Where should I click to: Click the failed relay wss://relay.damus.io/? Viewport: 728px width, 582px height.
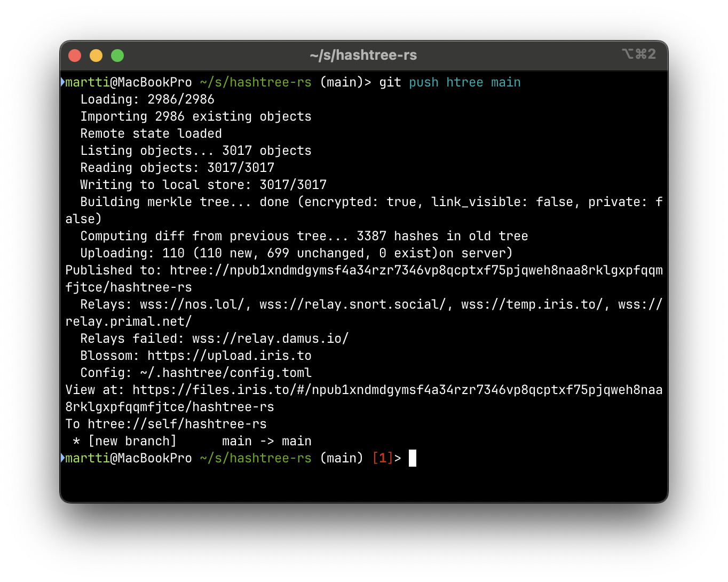click(x=270, y=339)
